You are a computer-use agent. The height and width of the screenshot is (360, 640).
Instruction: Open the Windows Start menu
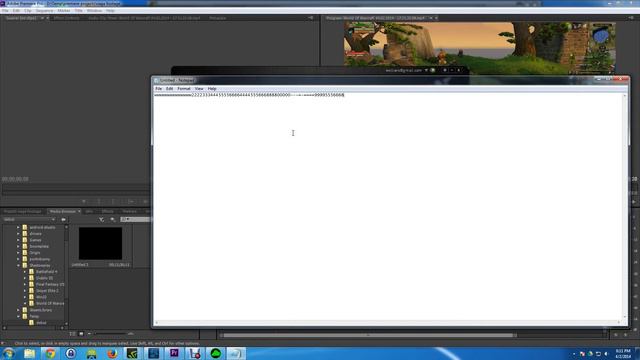point(8,353)
